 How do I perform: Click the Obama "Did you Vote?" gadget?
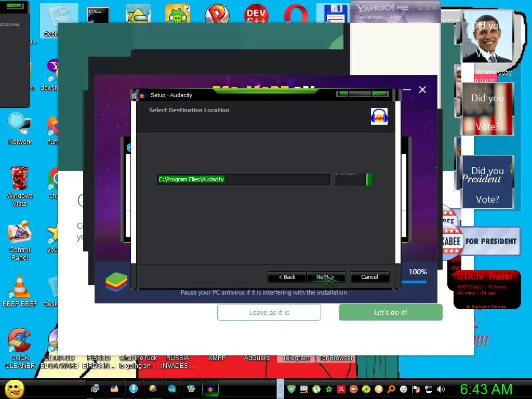[487, 37]
